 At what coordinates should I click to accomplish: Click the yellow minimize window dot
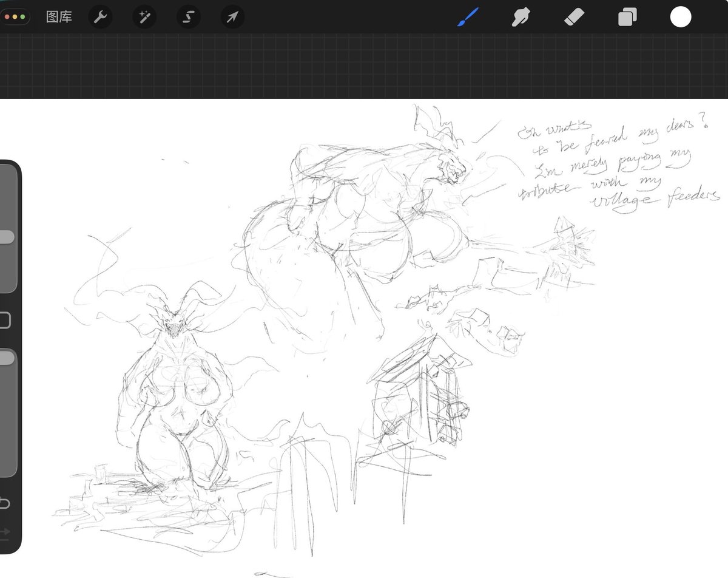click(x=15, y=17)
